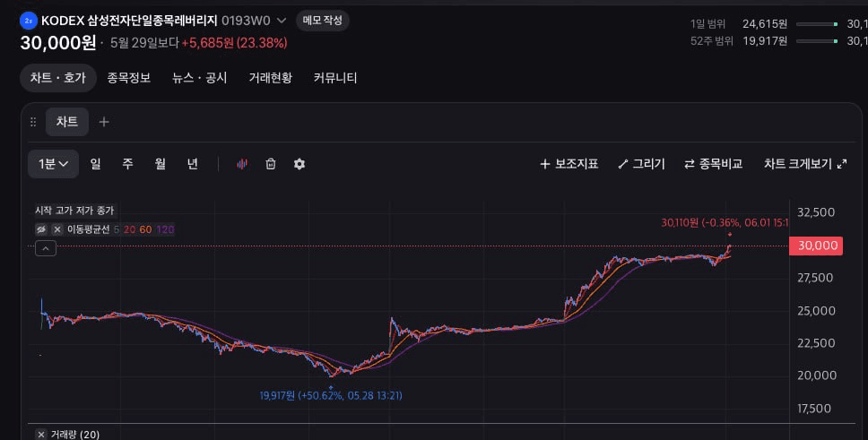This screenshot has width=868, height=440.
Task: Select the 월 monthly interval
Action: pyautogui.click(x=160, y=164)
